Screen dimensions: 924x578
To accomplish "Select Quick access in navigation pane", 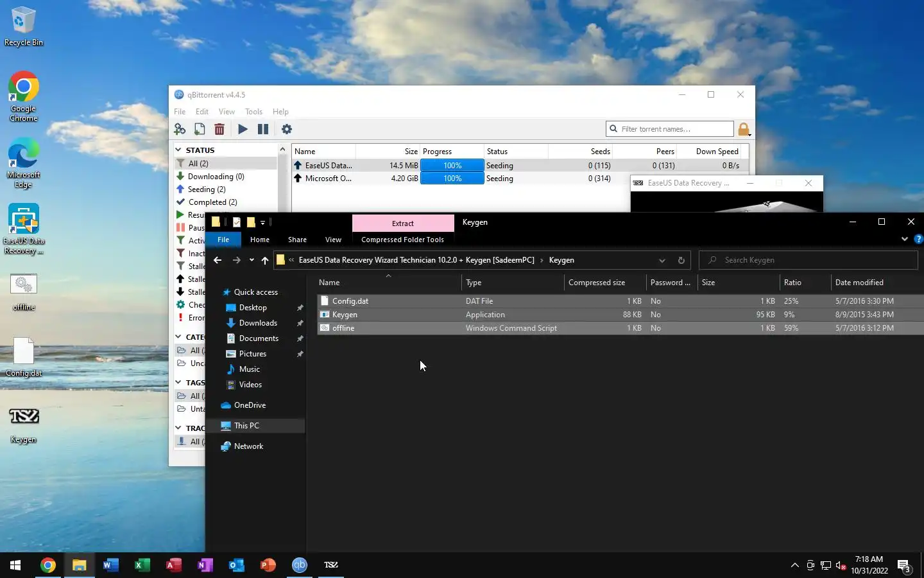I will [x=255, y=292].
